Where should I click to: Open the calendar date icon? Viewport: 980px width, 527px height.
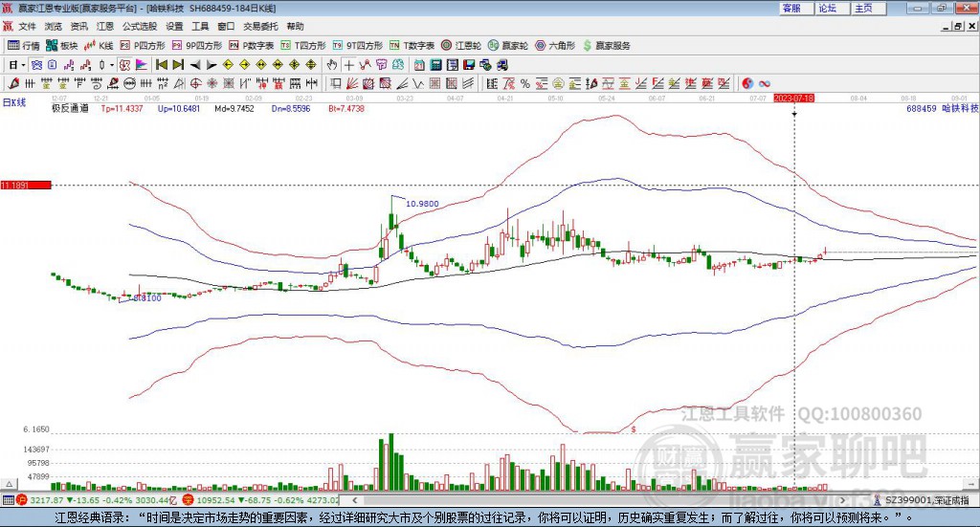click(419, 65)
